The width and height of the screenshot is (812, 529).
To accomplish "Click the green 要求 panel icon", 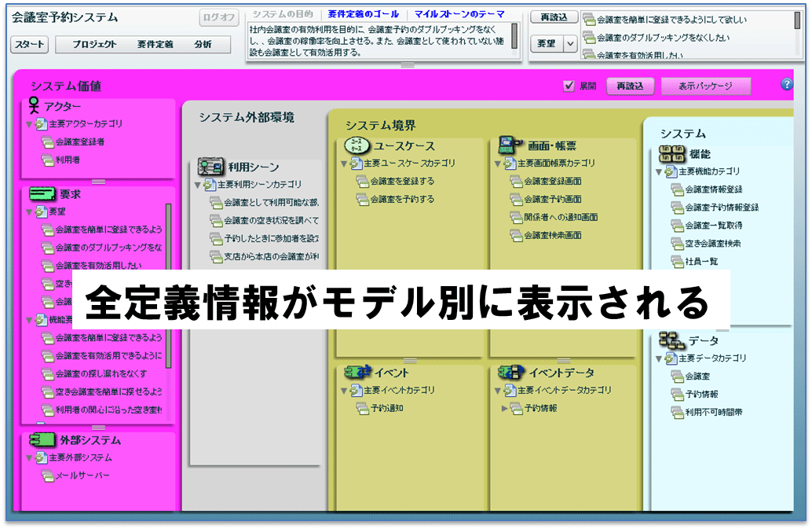I will click(x=42, y=194).
